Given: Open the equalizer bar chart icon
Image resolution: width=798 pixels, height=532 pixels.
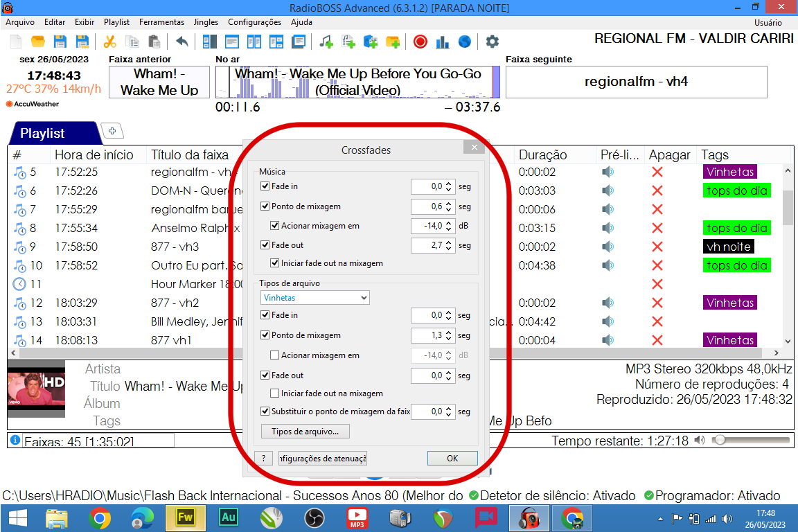Looking at the screenshot, I should click(x=442, y=42).
